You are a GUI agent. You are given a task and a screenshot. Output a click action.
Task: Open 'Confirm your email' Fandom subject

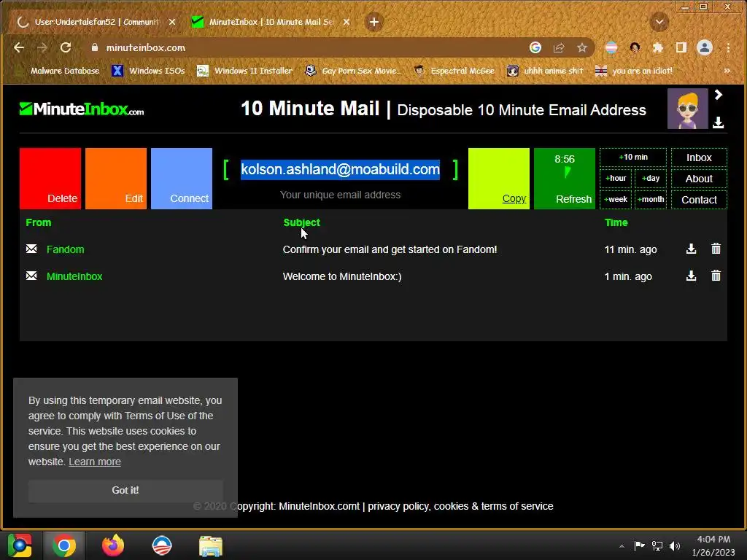pos(390,249)
